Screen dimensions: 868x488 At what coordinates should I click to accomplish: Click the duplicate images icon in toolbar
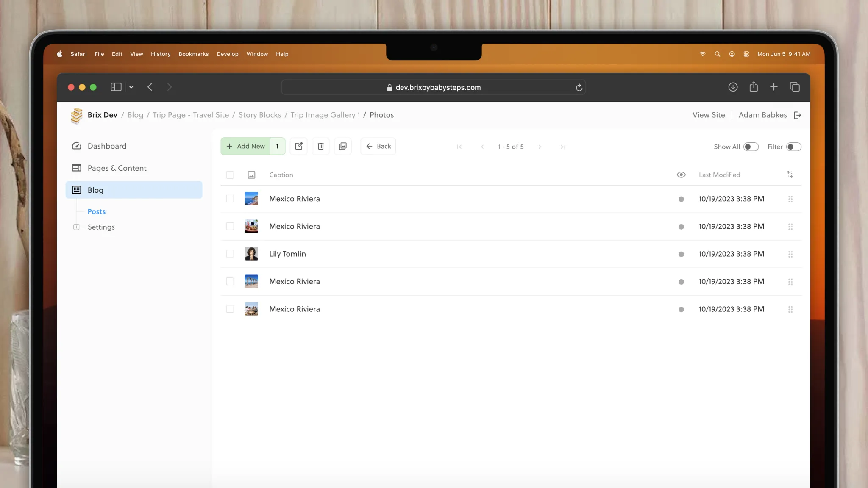pyautogui.click(x=343, y=146)
